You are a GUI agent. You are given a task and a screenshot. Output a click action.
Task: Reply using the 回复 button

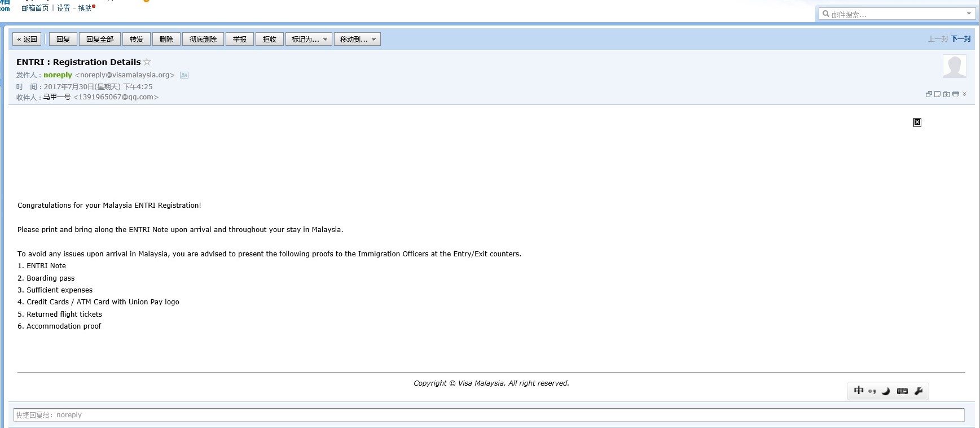(x=63, y=39)
